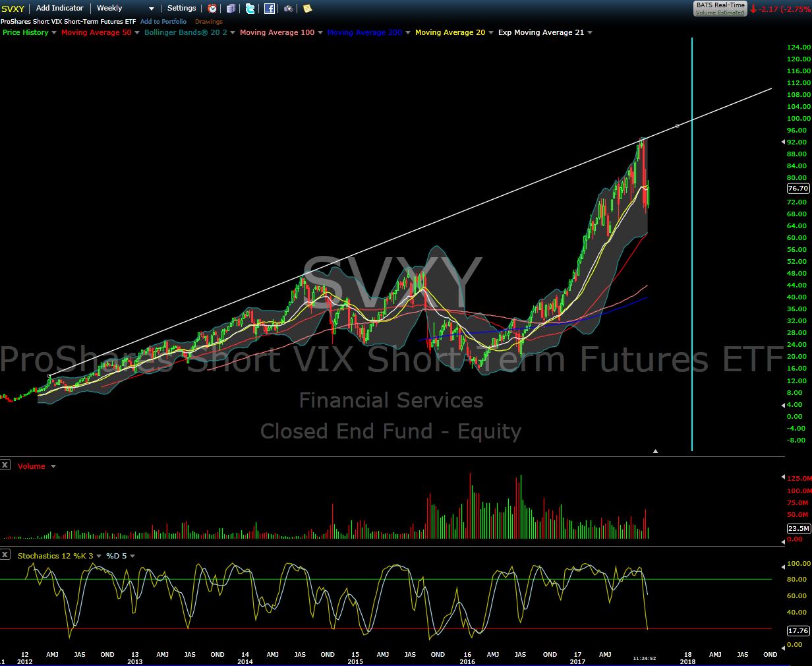Open the database stack icon
This screenshot has width=812, height=666.
tap(231, 9)
